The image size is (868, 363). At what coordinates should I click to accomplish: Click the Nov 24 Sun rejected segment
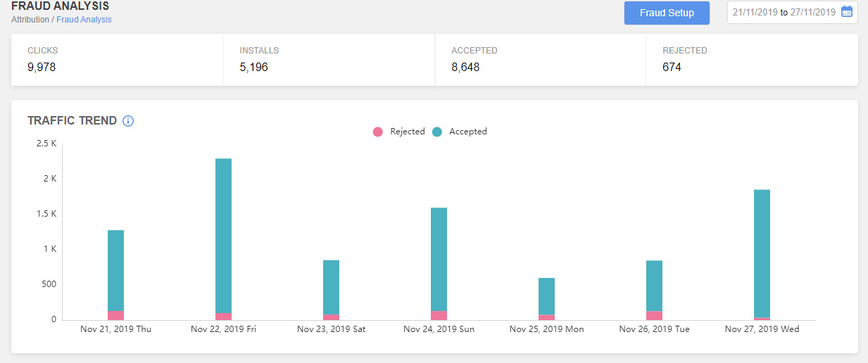point(439,315)
